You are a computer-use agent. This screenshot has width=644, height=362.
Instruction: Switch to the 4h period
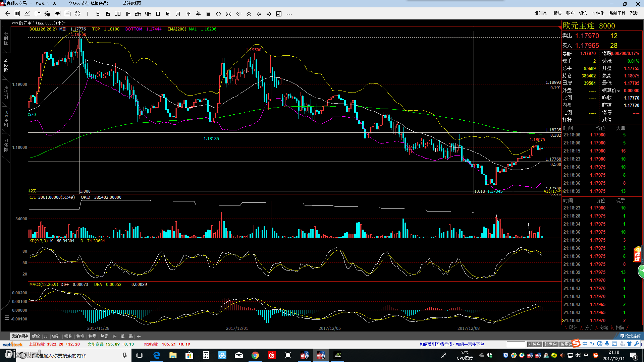pos(148,14)
